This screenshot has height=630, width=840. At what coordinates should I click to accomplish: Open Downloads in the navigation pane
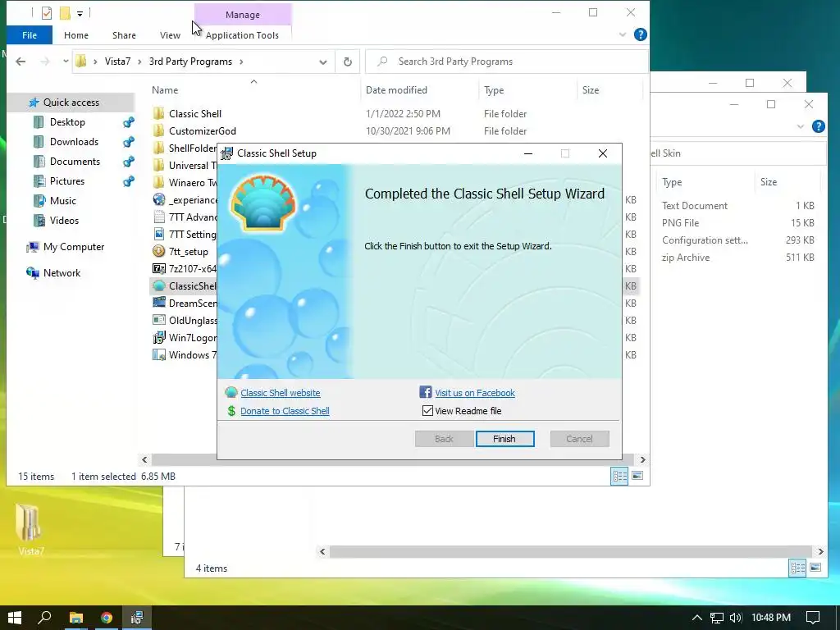74,142
